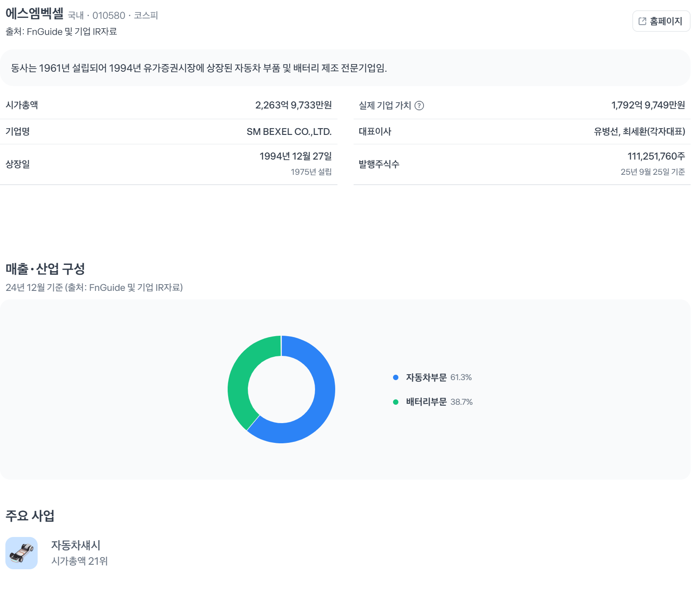
Task: Open the 자동차섀시 business link
Action: (76, 545)
